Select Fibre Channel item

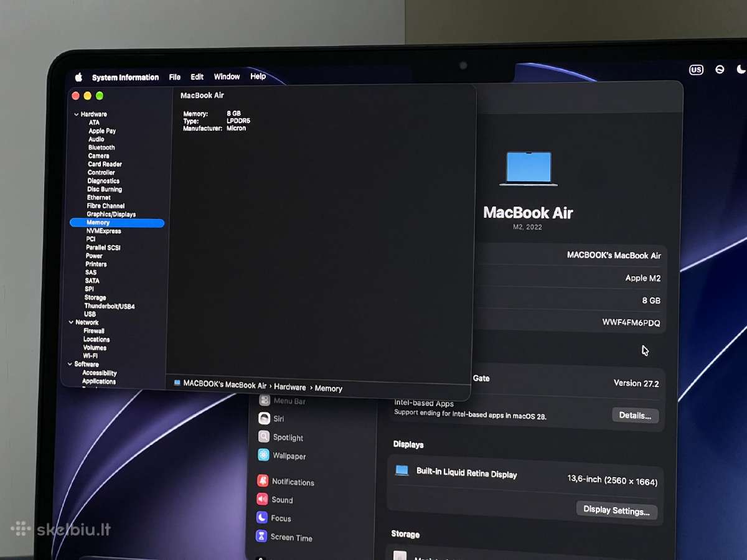pos(106,206)
